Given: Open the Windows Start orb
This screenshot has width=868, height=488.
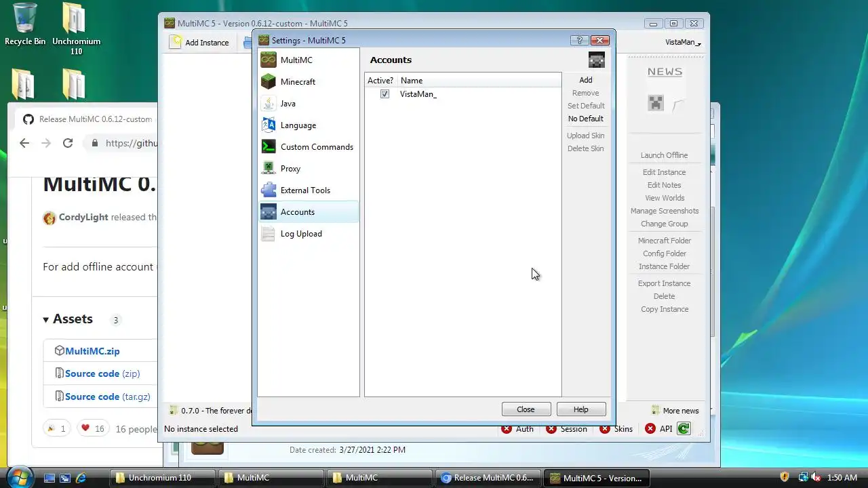Looking at the screenshot, I should 18,476.
